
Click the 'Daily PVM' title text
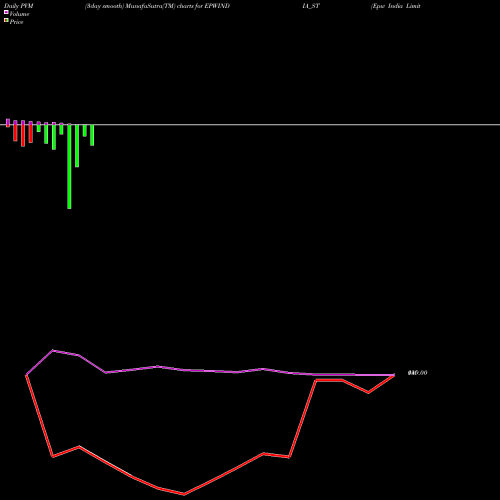(x=19, y=6)
